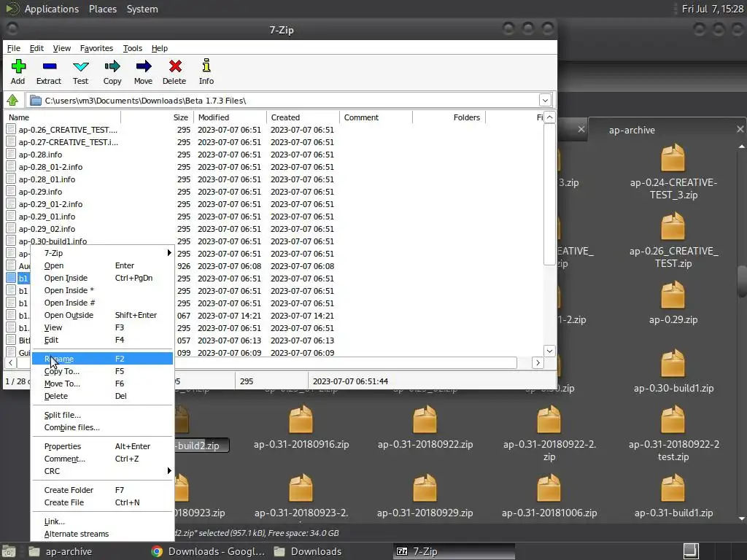The image size is (747, 560).
Task: Choose Split file... in context menu
Action: coord(102,415)
